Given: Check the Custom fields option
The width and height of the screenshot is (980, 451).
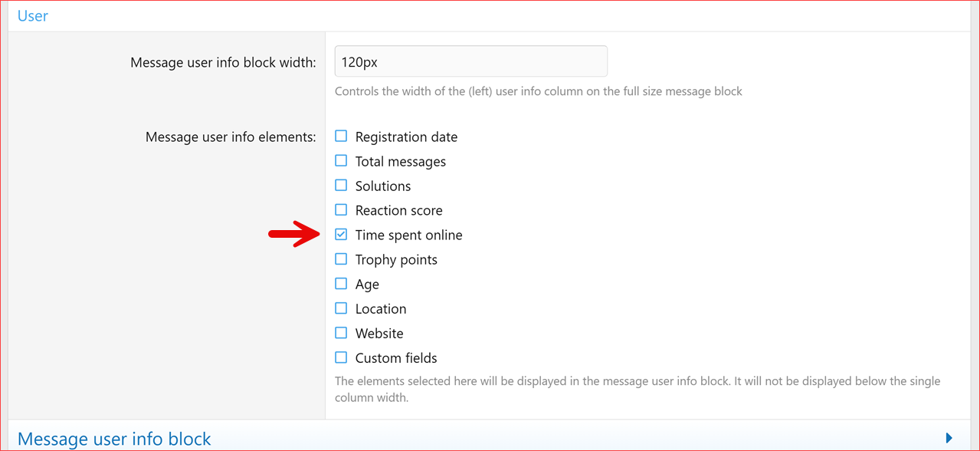Looking at the screenshot, I should 341,357.
